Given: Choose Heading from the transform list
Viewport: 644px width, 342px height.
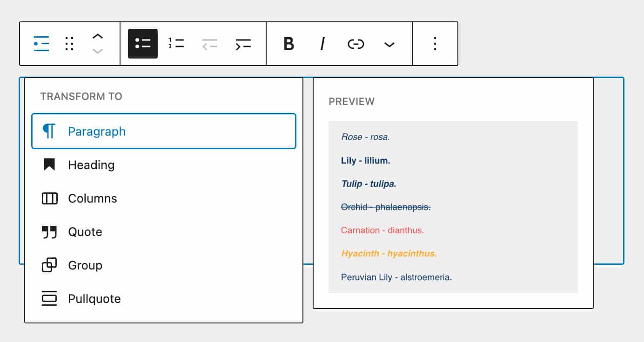Looking at the screenshot, I should pyautogui.click(x=91, y=165).
